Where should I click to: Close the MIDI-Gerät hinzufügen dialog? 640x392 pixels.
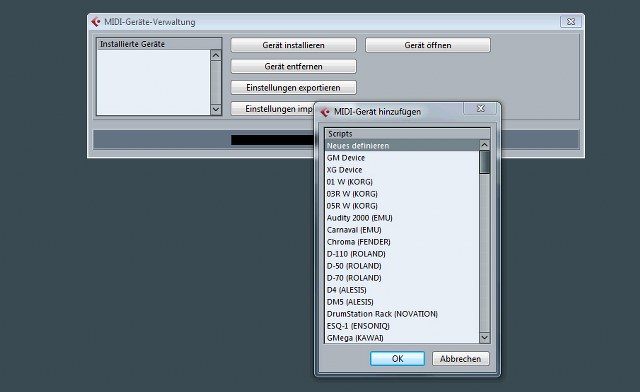click(x=480, y=109)
